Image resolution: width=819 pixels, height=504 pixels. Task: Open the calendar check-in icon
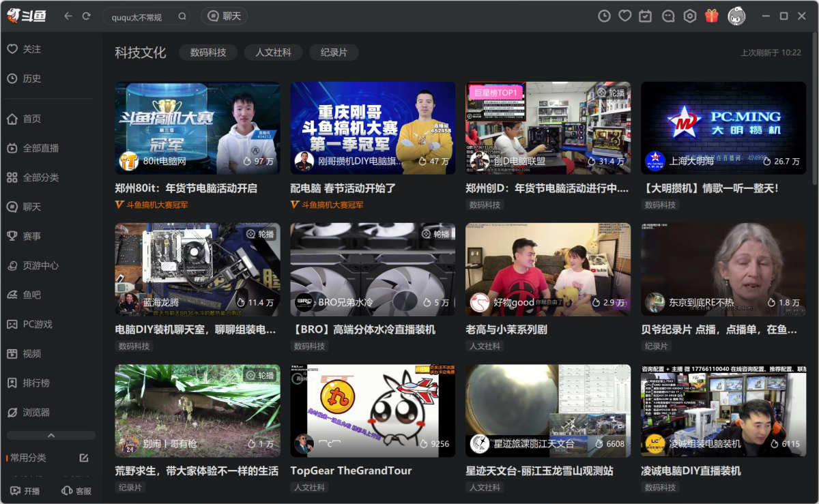coord(646,16)
